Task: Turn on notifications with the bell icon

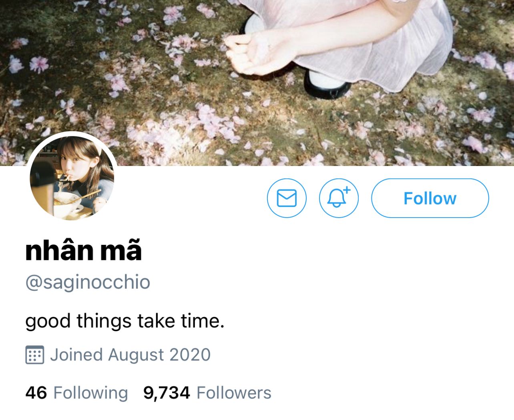Action: pos(339,198)
